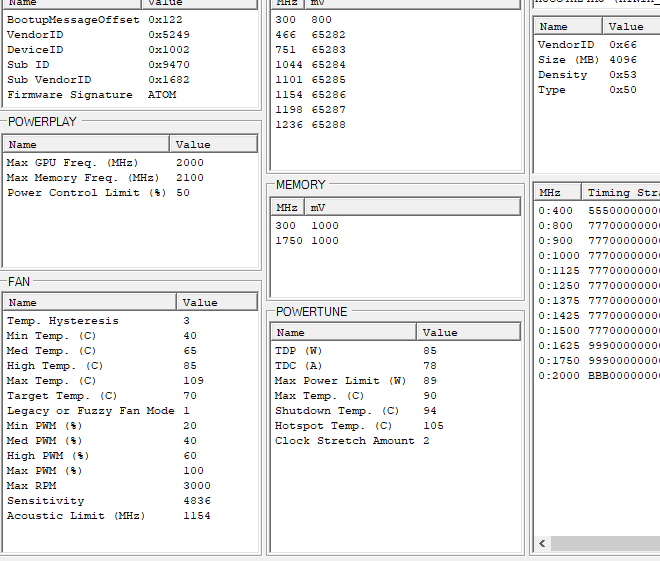Viewport: 660px width, 561px height.
Task: Click POWERPLAY Value column header
Action: pos(213,144)
